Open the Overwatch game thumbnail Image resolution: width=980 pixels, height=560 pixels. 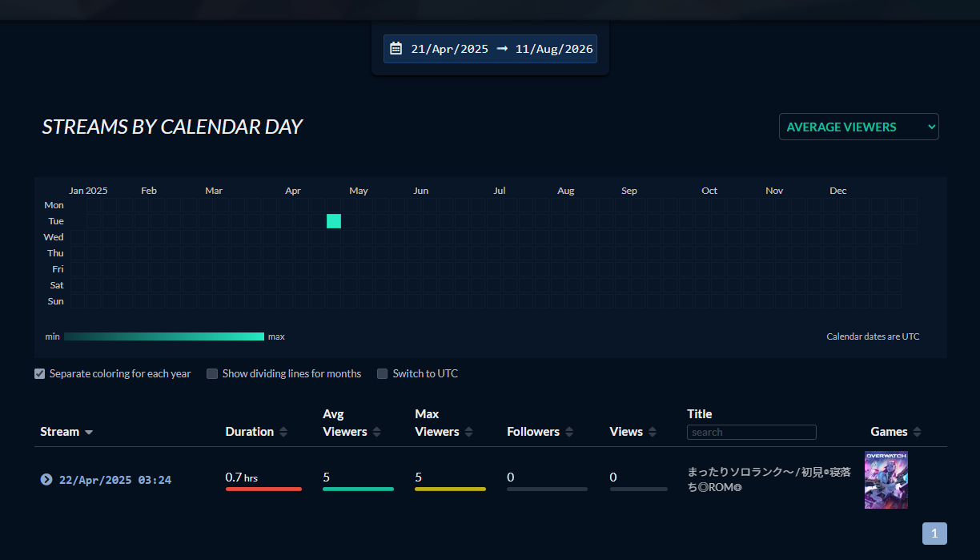pos(886,480)
